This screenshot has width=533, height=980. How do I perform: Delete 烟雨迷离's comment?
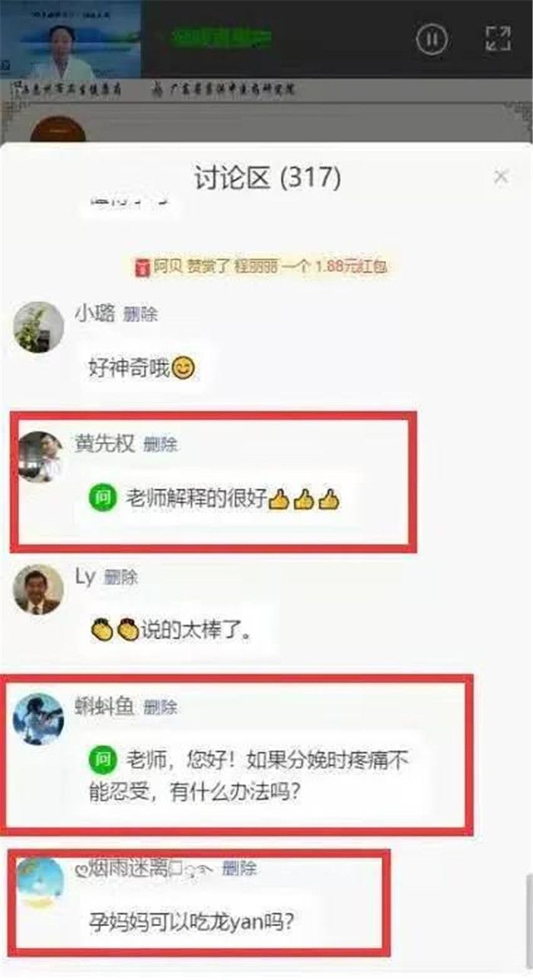[239, 868]
